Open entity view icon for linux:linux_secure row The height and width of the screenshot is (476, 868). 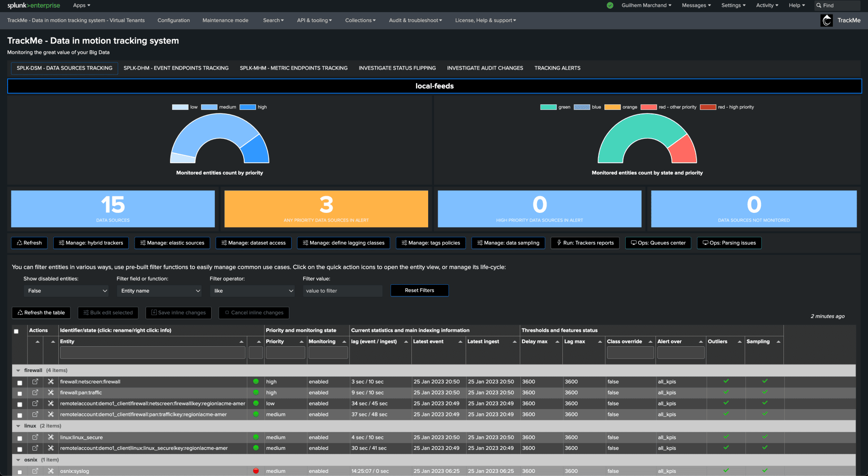35,437
